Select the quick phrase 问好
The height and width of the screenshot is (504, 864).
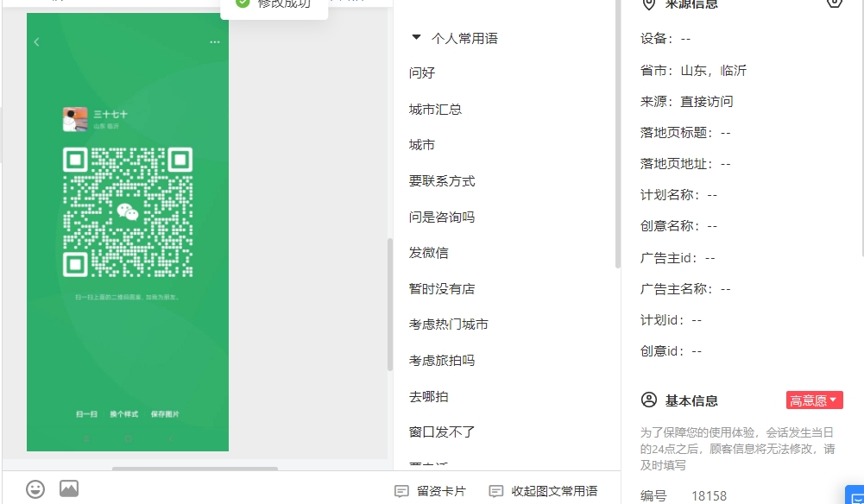click(422, 72)
